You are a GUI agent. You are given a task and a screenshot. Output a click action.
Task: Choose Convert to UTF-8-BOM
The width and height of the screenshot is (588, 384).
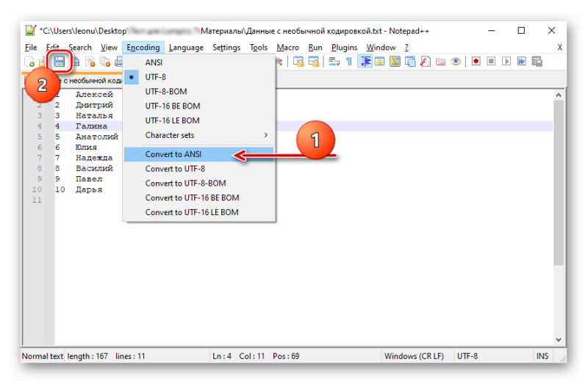[x=199, y=184]
